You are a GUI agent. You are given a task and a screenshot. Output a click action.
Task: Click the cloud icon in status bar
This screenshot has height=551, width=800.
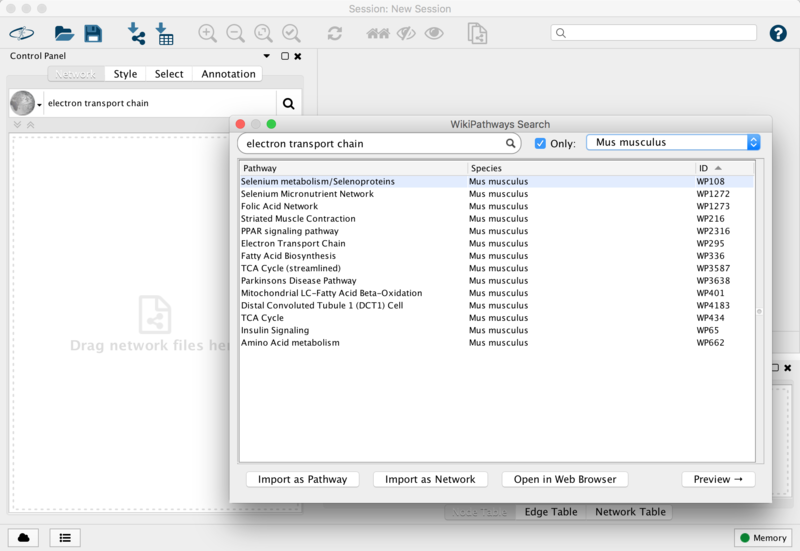tap(23, 538)
